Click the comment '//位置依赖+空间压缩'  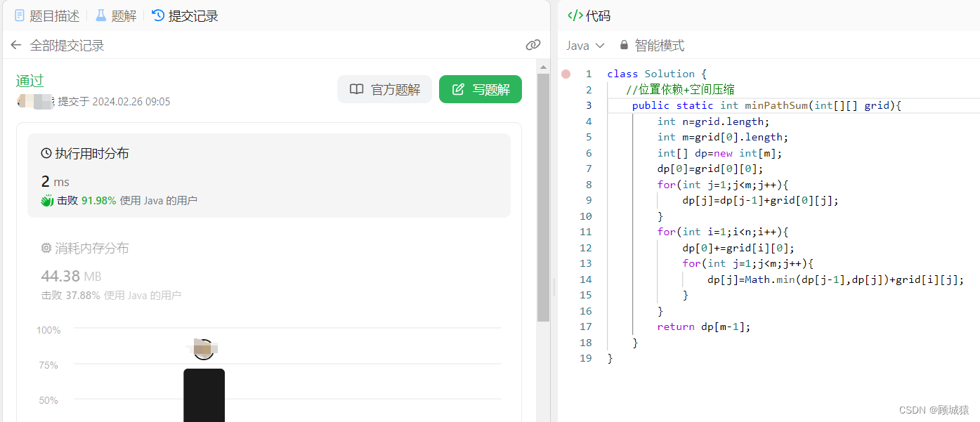point(680,89)
